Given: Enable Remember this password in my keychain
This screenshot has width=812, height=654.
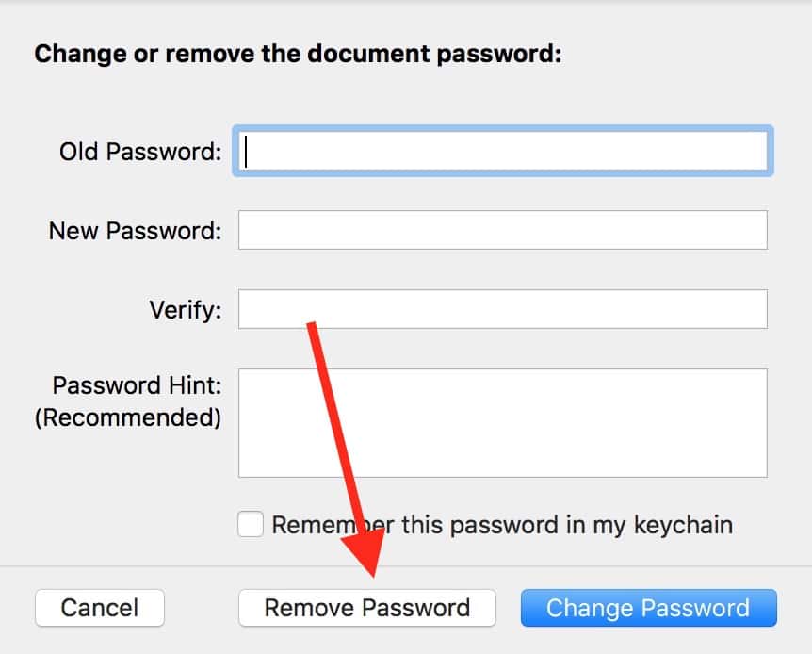Looking at the screenshot, I should (251, 524).
